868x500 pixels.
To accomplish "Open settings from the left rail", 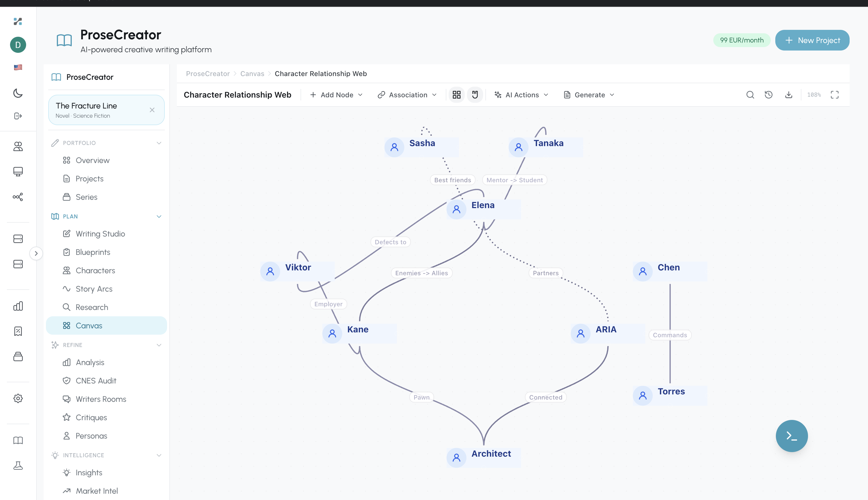I will (18, 398).
